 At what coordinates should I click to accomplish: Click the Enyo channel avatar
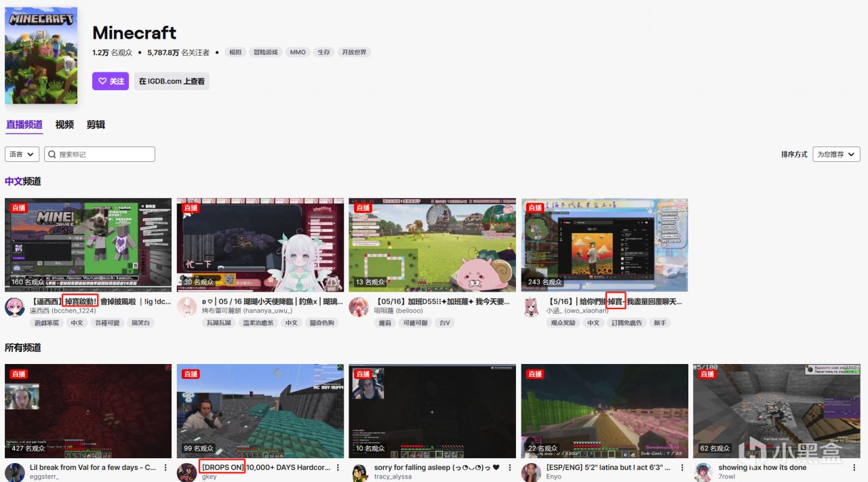pyautogui.click(x=532, y=473)
